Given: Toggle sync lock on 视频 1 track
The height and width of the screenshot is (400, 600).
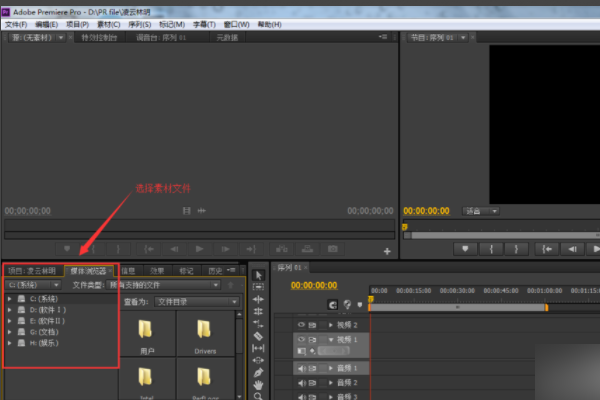Looking at the screenshot, I should tap(313, 340).
